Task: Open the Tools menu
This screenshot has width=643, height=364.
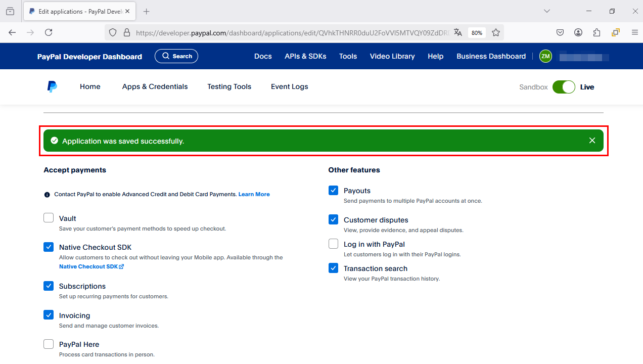Action: (x=348, y=56)
